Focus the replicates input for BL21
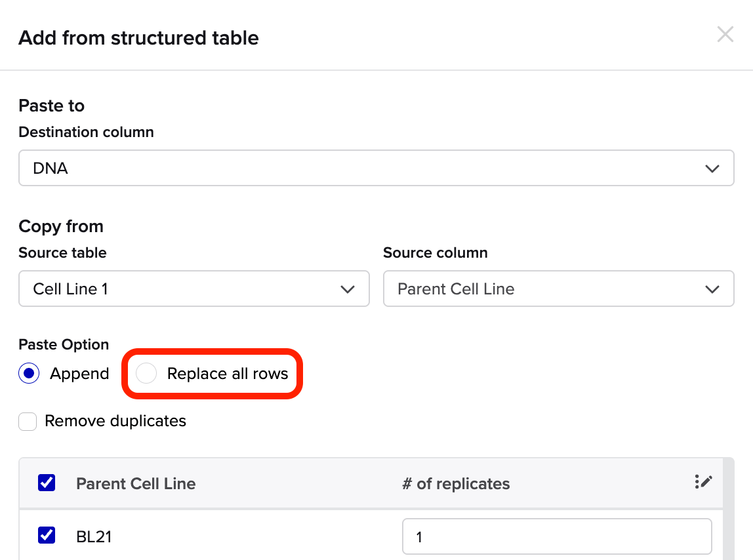Viewport: 753px width, 560px height. (556, 537)
